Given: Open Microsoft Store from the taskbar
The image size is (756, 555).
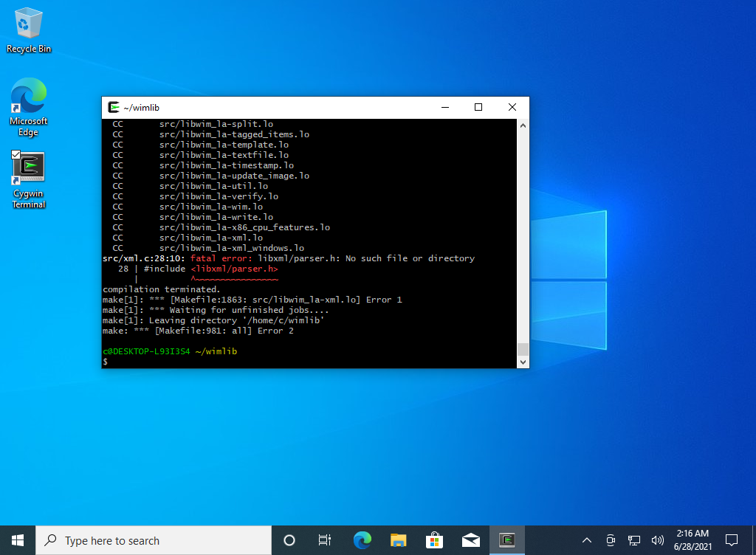Looking at the screenshot, I should [434, 540].
